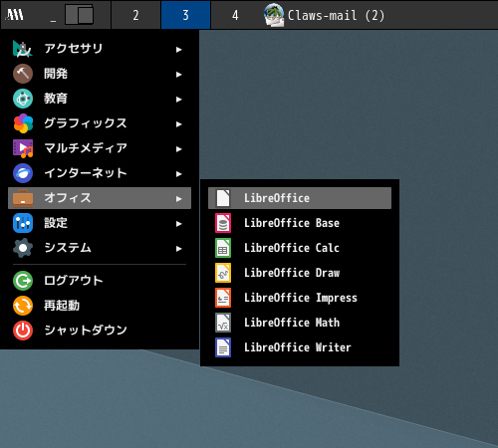Click the マルチメディア label
The height and width of the screenshot is (448, 498).
click(x=86, y=148)
